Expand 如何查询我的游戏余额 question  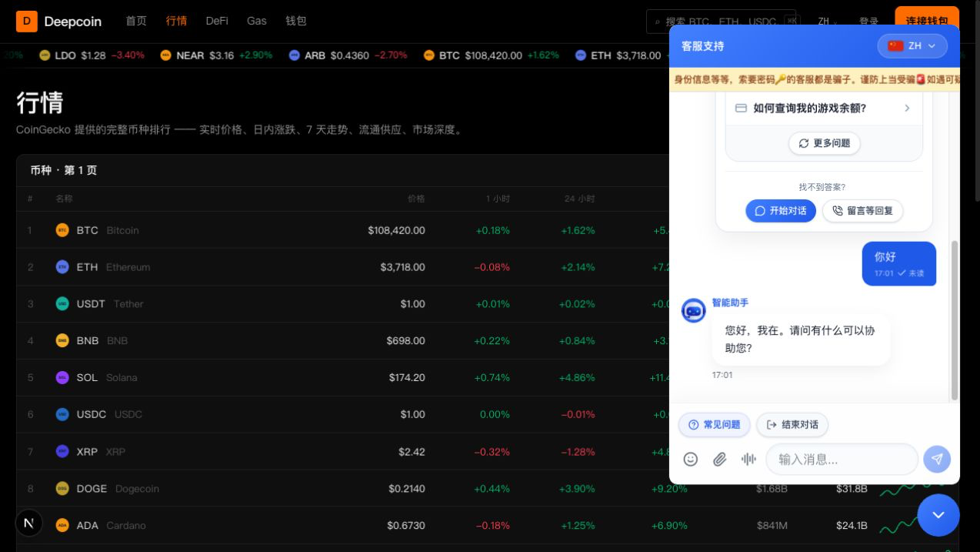(x=824, y=109)
